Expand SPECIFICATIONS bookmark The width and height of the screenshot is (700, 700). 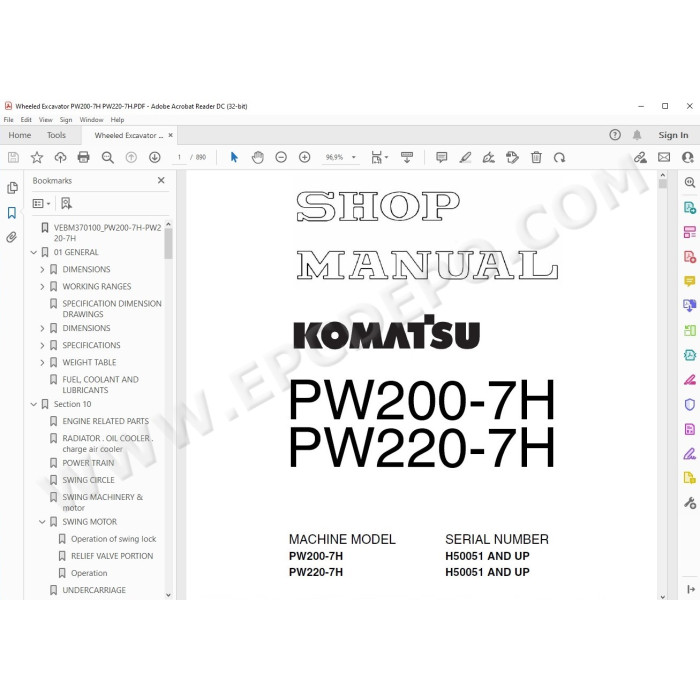pos(42,345)
